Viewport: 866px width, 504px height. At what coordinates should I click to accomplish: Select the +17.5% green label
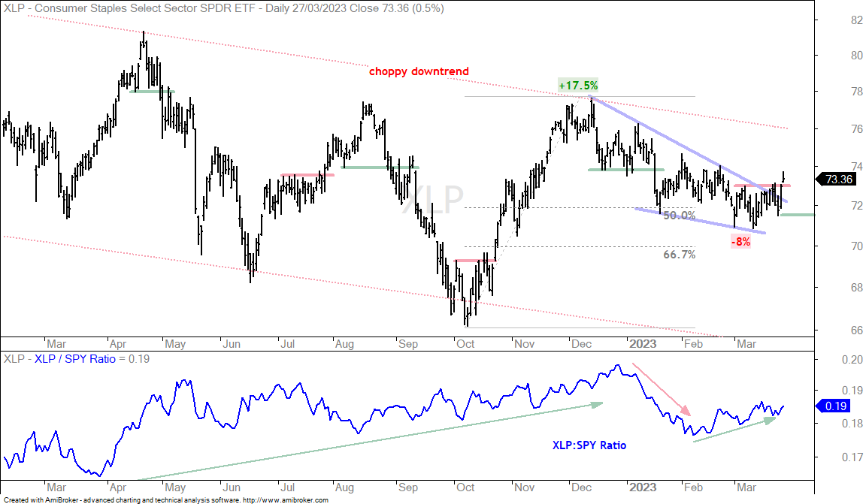(x=578, y=85)
